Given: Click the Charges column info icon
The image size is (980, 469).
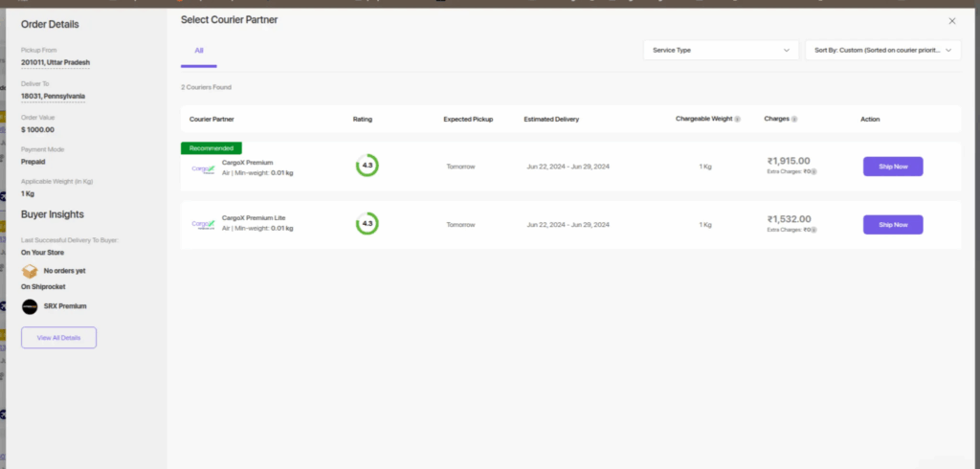Looking at the screenshot, I should [794, 120].
